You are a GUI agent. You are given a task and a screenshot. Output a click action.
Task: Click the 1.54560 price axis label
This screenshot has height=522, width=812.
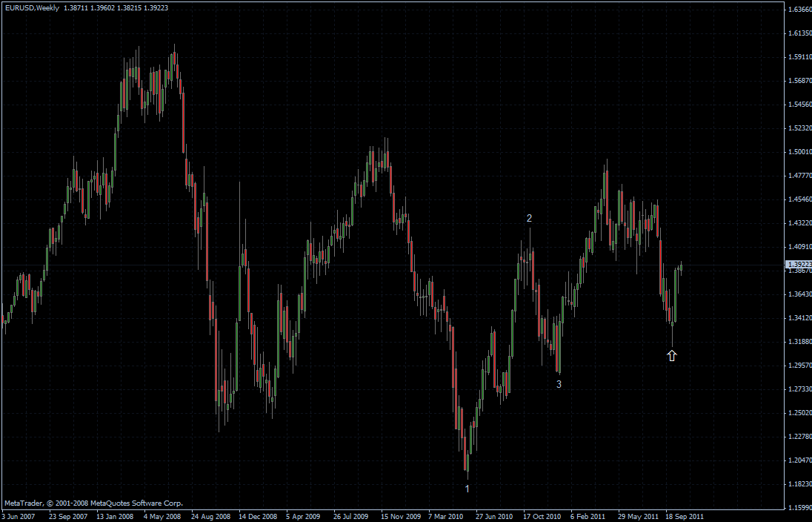(800, 105)
